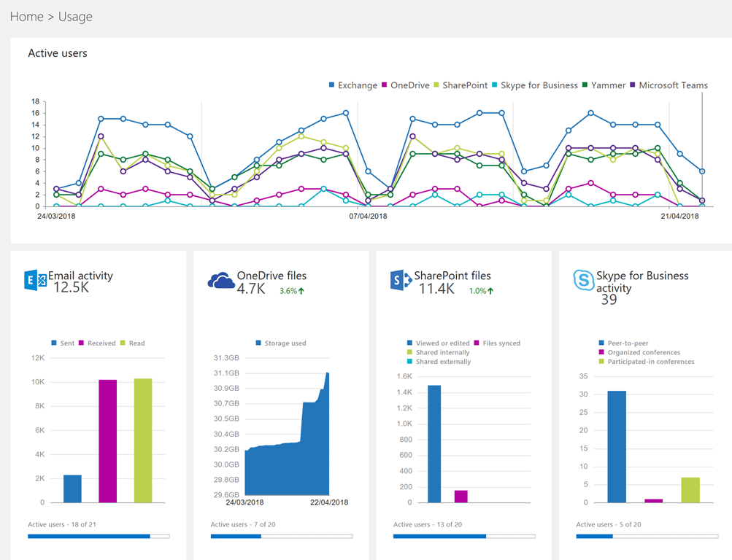
Task: Toggle Organized conferences legend item
Action: coord(639,352)
